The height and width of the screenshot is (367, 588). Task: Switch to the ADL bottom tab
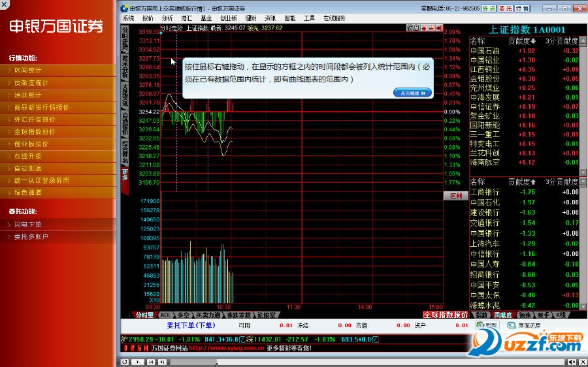(x=166, y=315)
